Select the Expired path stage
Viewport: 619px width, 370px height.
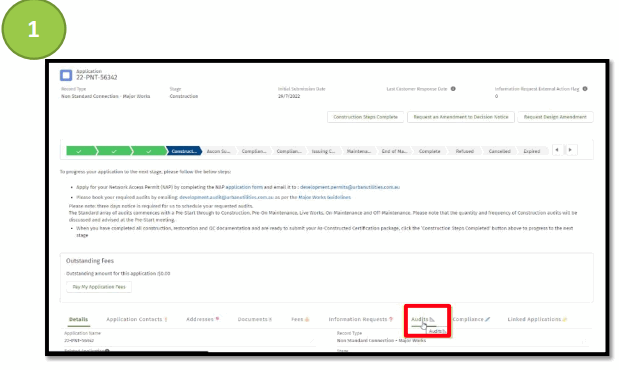coord(532,151)
